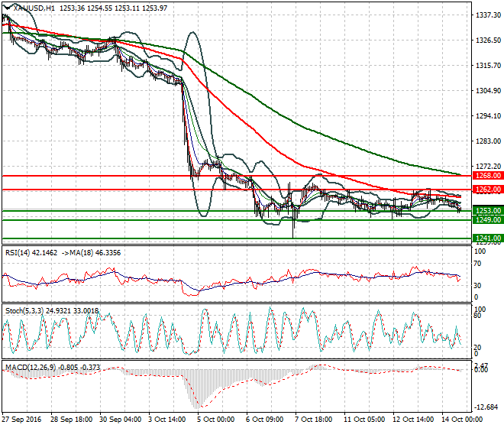Click the 1337.30 price scale value
The height and width of the screenshot is (428, 504).
(488, 15)
